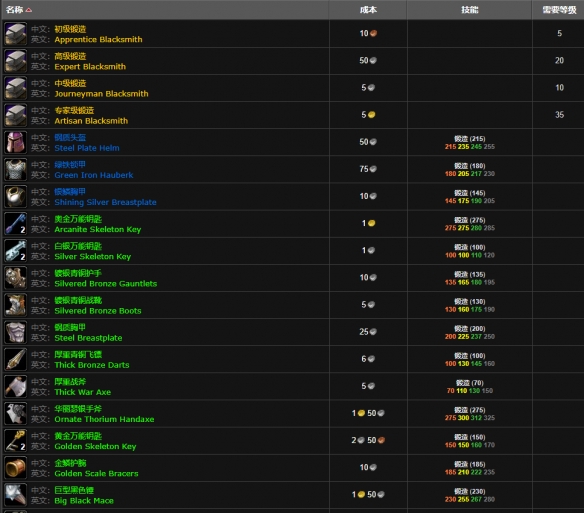The height and width of the screenshot is (513, 584).
Task: Click the Golden Skeleton Key icon
Action: point(16,441)
